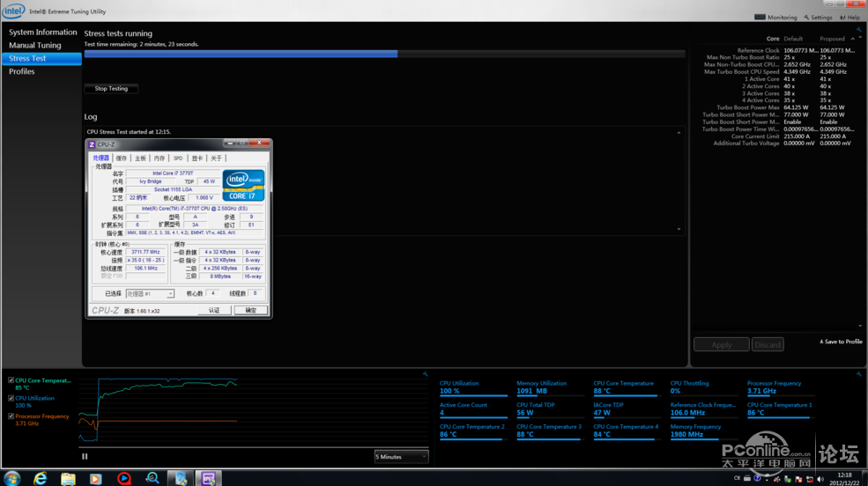868x486 pixels.
Task: Open the CPU-Z processor selection dropdown
Action: 150,293
